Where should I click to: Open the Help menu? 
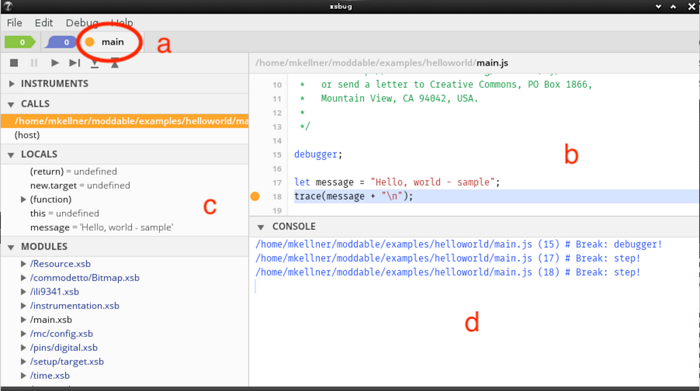122,23
